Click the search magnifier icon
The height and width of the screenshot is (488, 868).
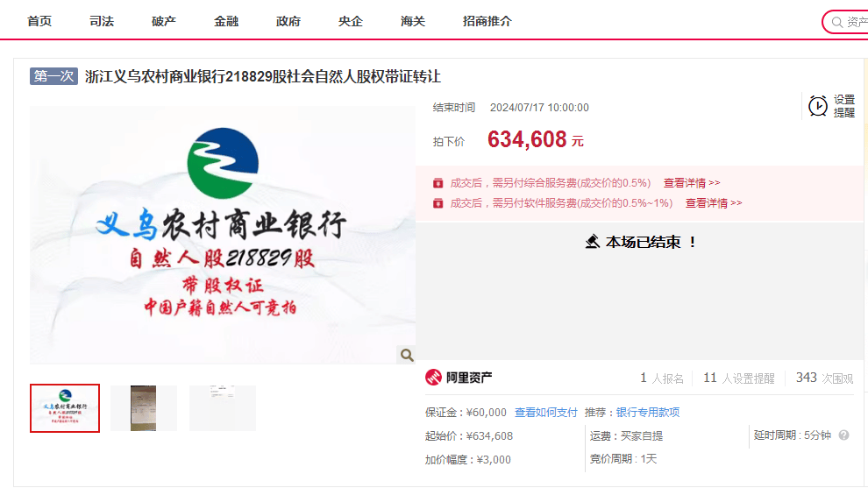(837, 22)
